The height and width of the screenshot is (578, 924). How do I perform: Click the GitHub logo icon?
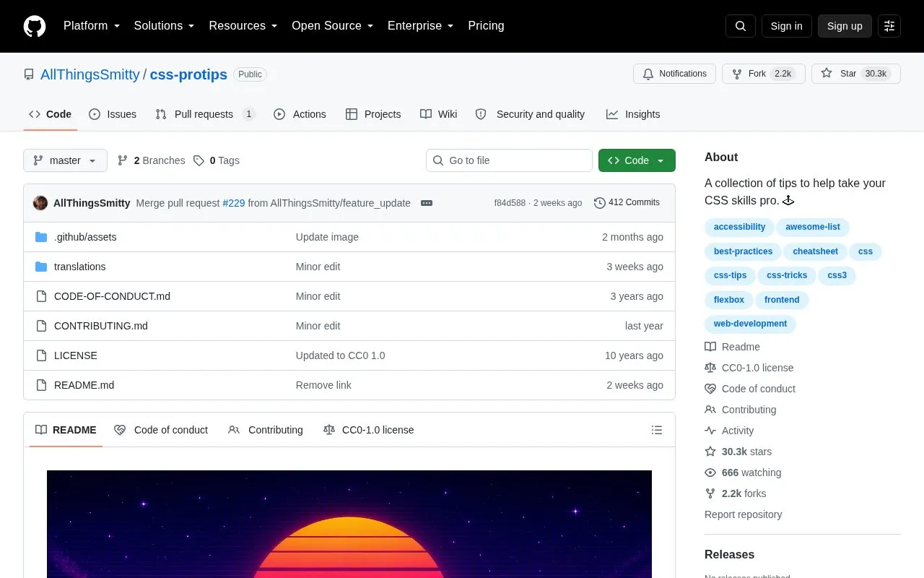click(35, 26)
